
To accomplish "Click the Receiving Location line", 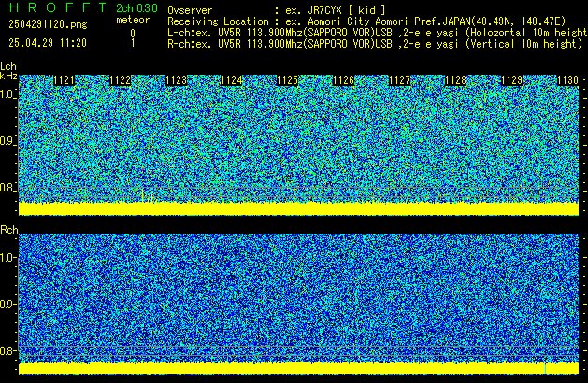I will coord(366,21).
